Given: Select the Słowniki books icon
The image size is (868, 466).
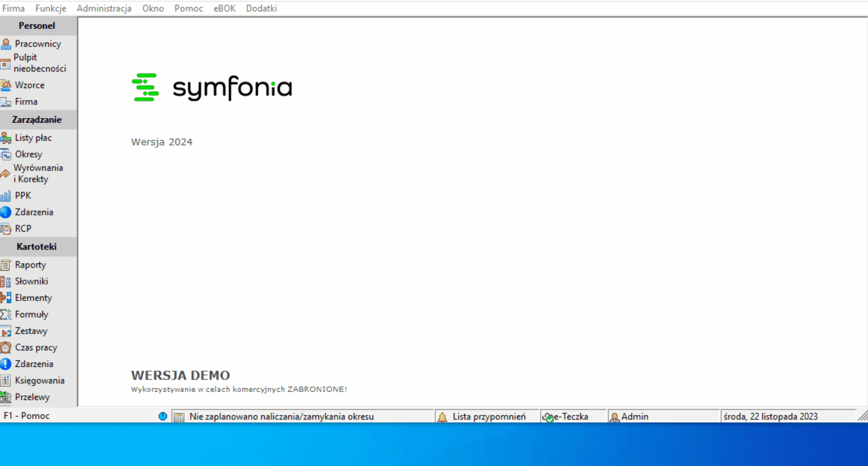Looking at the screenshot, I should coord(6,282).
